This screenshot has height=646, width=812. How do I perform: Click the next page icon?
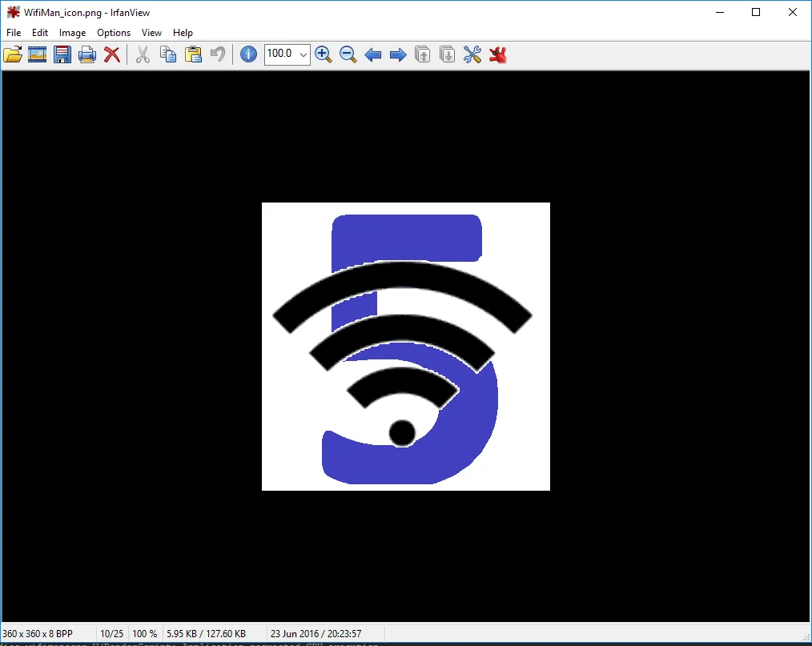448,54
